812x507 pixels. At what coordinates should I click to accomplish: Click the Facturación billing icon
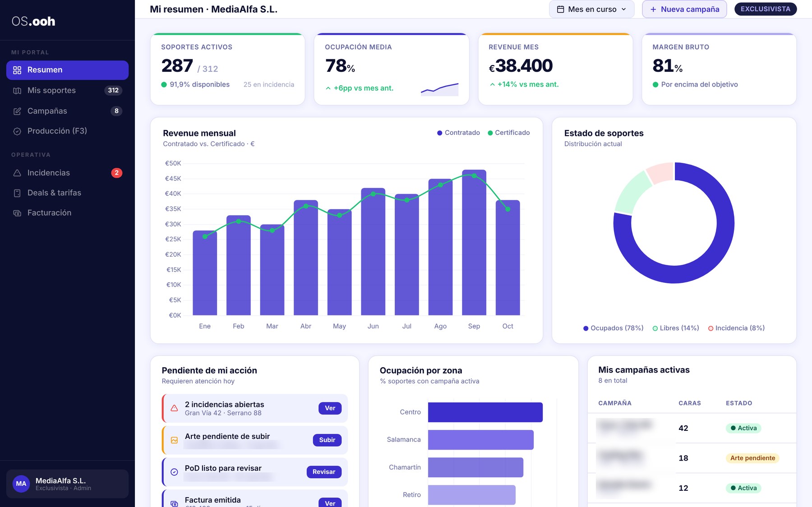click(17, 213)
